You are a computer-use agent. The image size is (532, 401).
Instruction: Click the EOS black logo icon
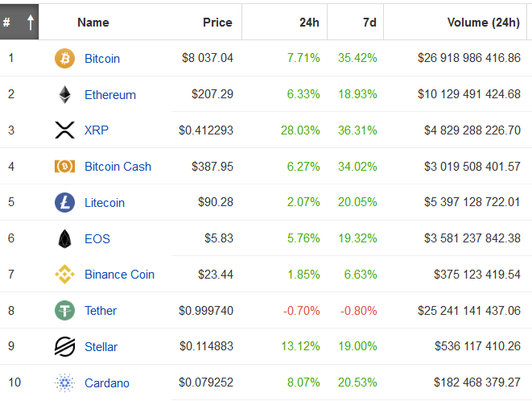point(64,238)
